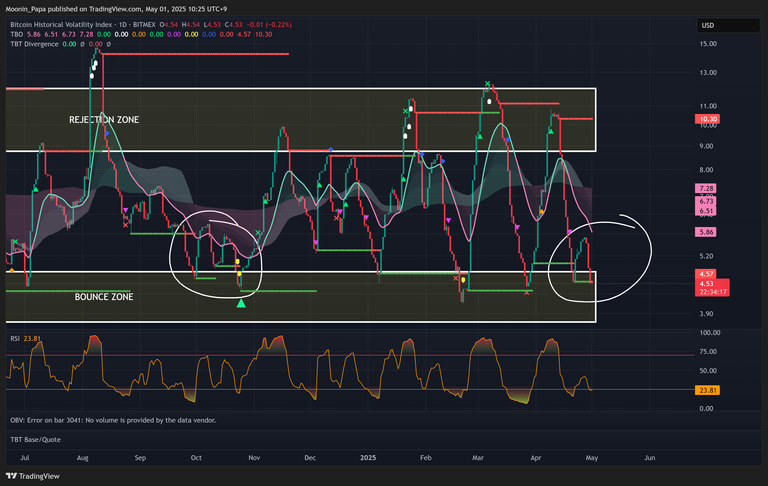Click the TBT Divergence indicator legend
768x486 pixels.
point(34,44)
